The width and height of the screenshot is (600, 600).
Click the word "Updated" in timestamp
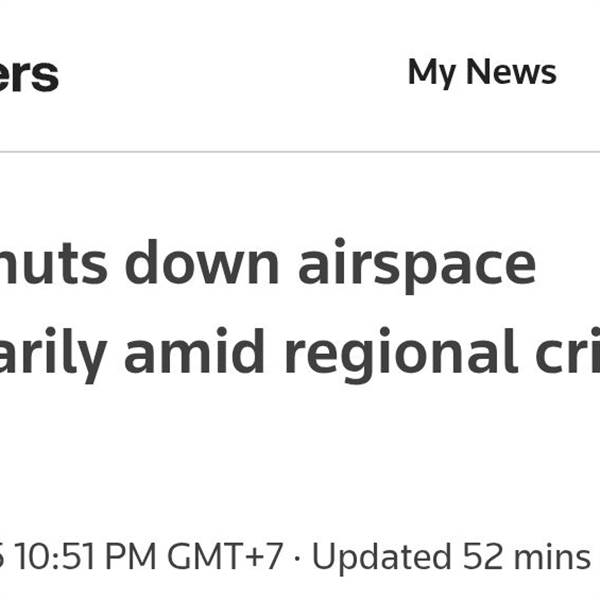click(x=382, y=558)
